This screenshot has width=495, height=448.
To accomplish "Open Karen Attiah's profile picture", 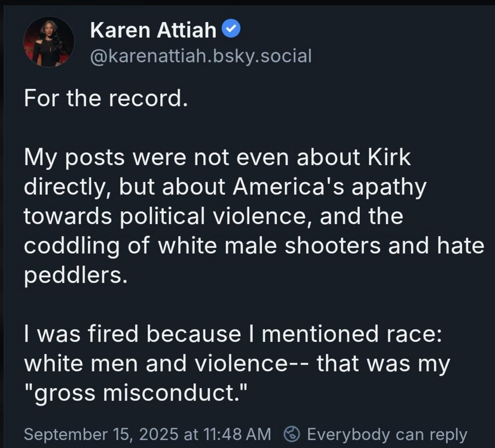I will tap(48, 42).
